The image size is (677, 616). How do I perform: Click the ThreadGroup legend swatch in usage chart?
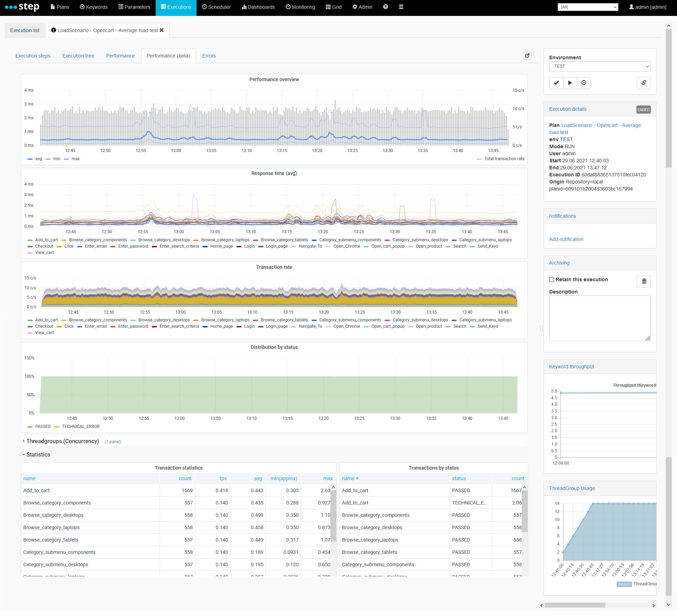coord(624,584)
